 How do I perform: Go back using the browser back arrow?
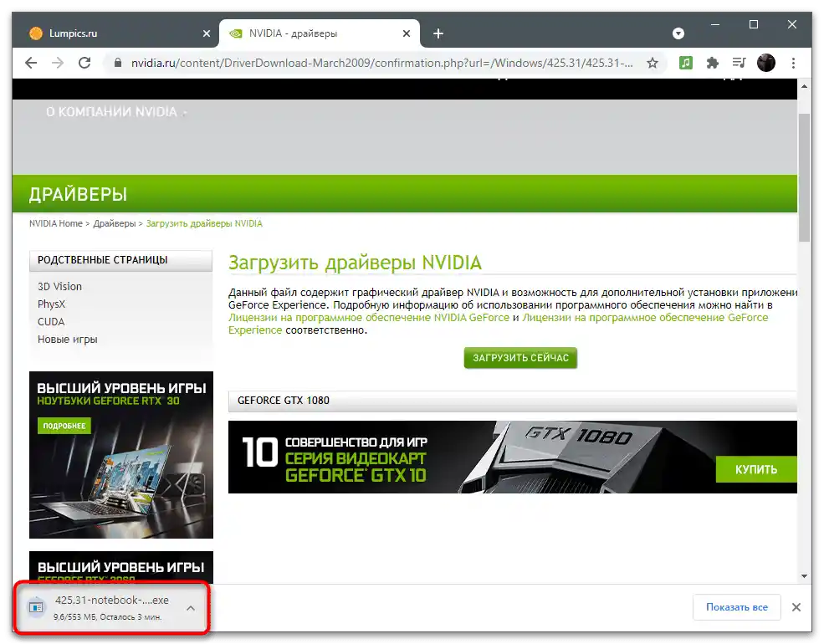(31, 63)
